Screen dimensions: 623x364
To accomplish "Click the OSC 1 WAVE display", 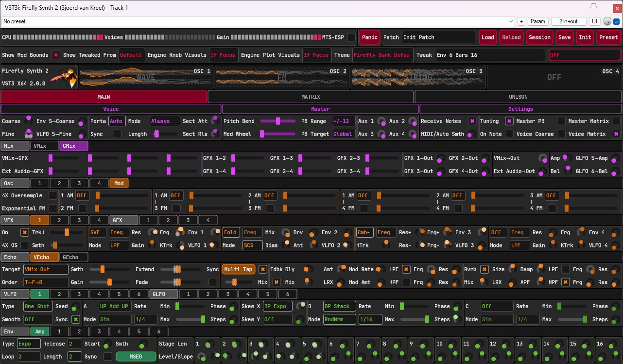I will coord(146,77).
